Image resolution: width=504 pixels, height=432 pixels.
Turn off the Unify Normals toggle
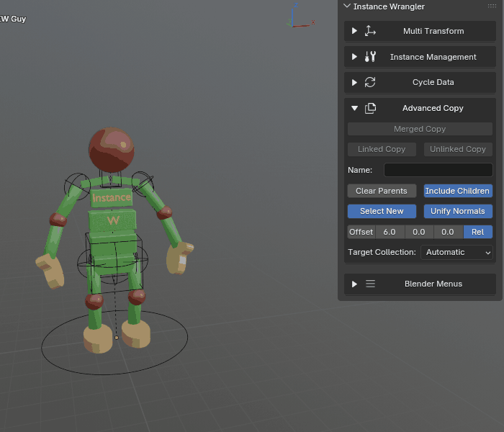(458, 211)
